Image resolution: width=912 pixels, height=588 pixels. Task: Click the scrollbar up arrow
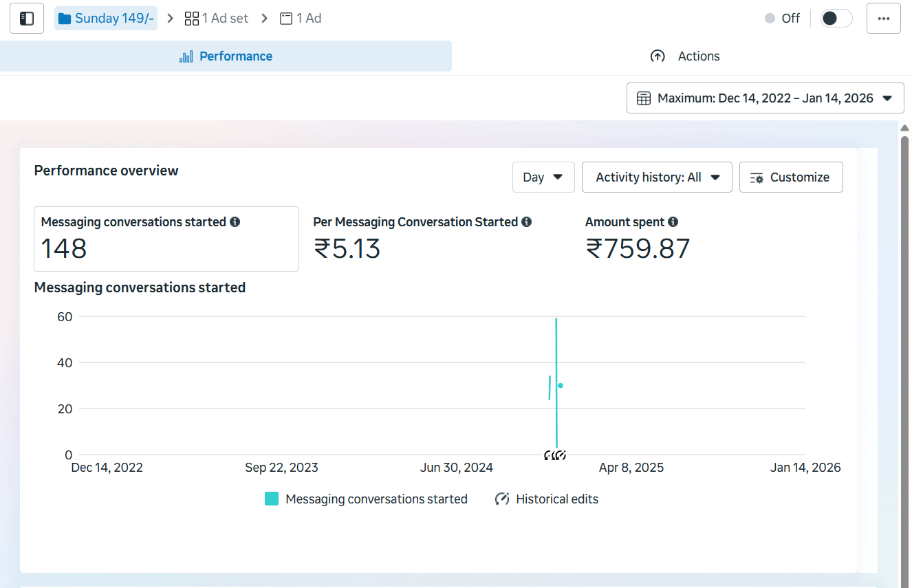[904, 129]
